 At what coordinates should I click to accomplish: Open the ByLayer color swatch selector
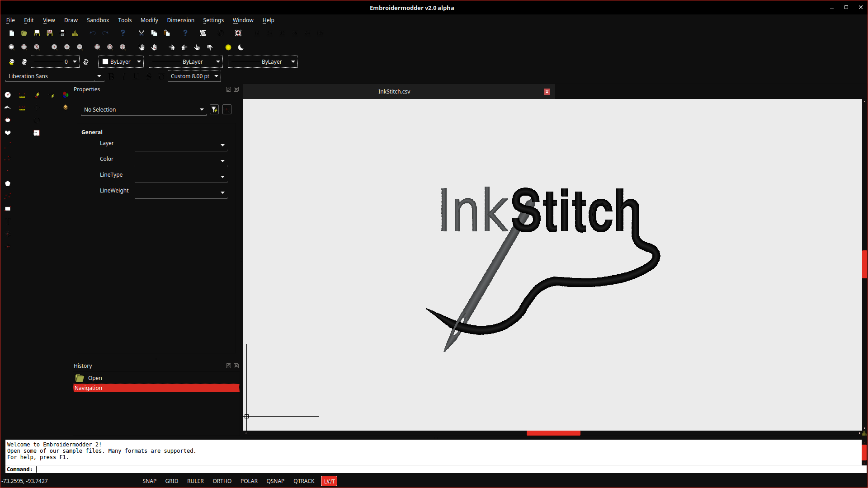click(x=121, y=61)
